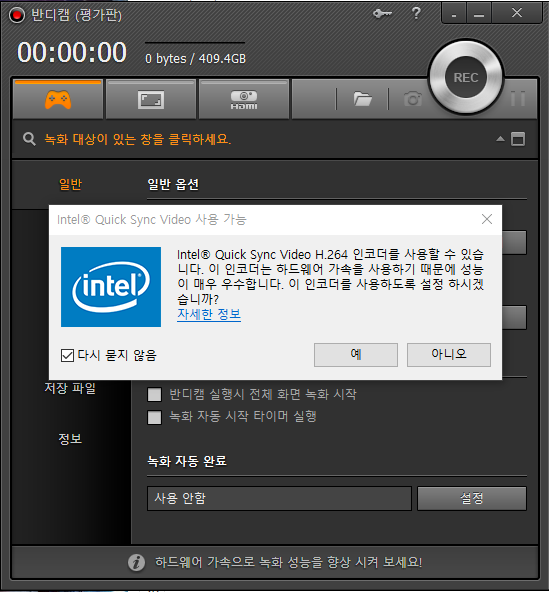Select the HDMI device recording mode
The image size is (549, 592).
coord(244,100)
